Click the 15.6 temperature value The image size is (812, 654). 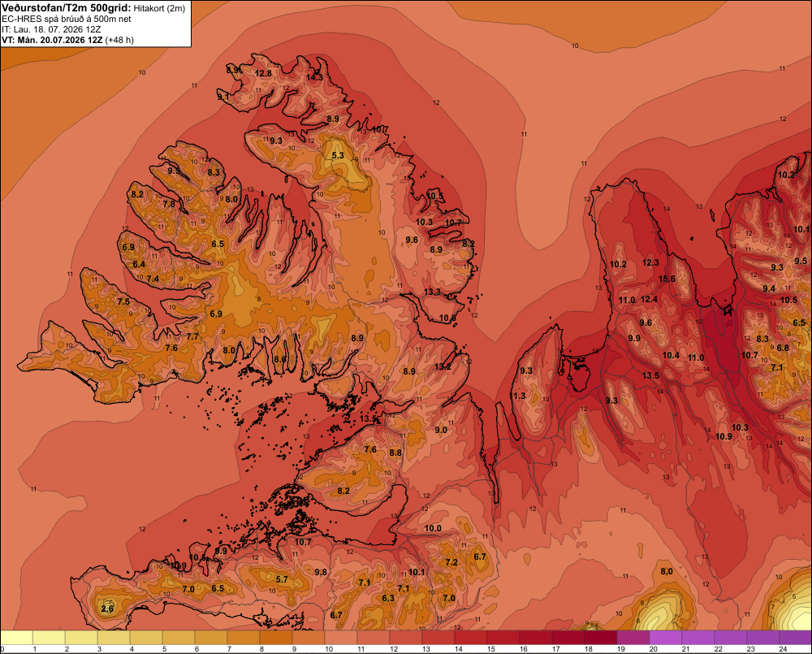pos(667,279)
